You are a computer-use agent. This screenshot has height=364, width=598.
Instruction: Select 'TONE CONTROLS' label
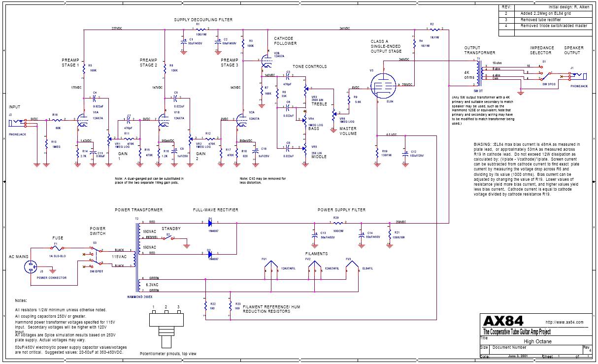point(309,66)
